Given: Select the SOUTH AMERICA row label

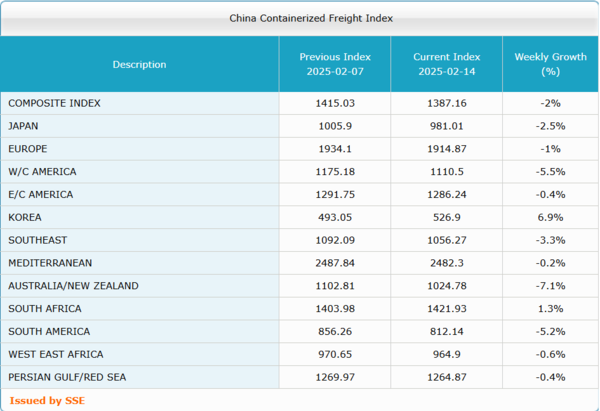Looking at the screenshot, I should pyautogui.click(x=49, y=332).
